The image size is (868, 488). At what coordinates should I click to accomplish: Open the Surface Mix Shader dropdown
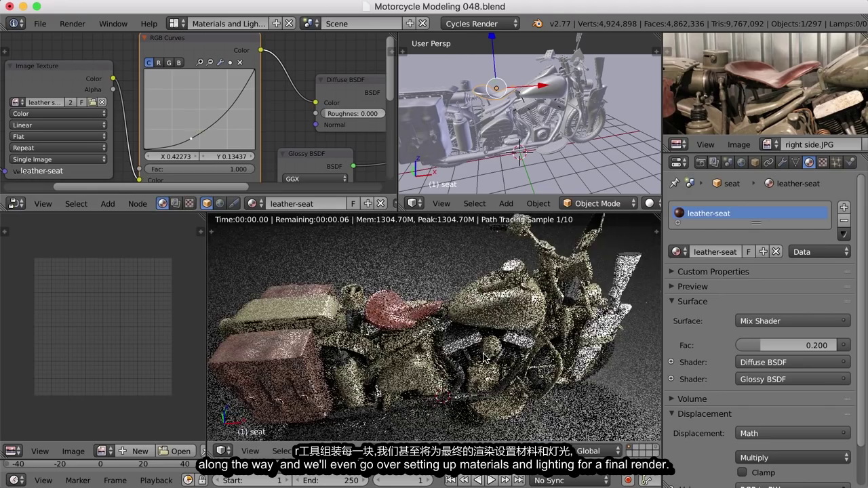[x=793, y=321]
